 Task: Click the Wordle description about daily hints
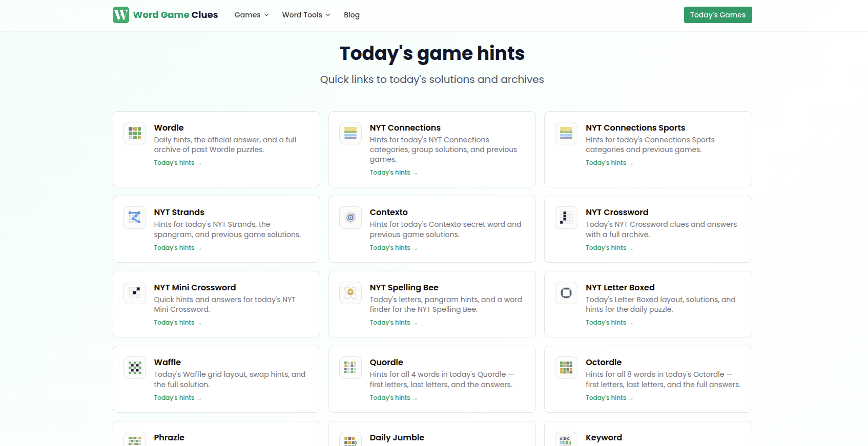click(225, 144)
